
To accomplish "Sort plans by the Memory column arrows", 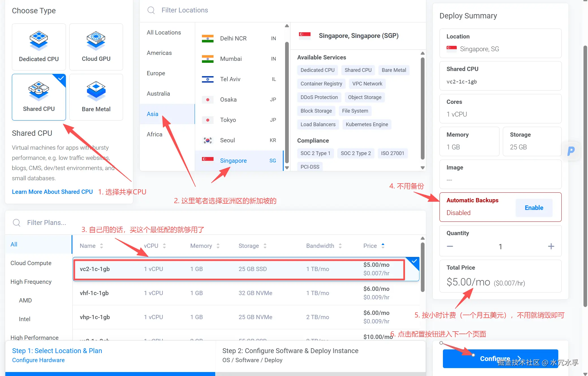I will pyautogui.click(x=218, y=246).
